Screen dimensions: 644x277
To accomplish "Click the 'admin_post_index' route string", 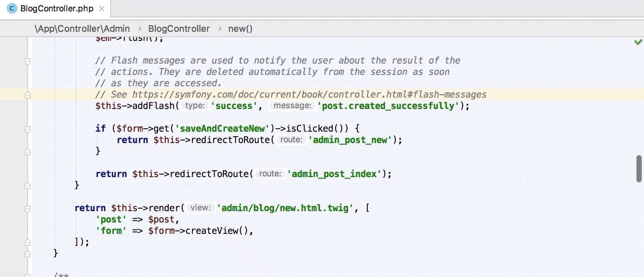I will tap(334, 174).
